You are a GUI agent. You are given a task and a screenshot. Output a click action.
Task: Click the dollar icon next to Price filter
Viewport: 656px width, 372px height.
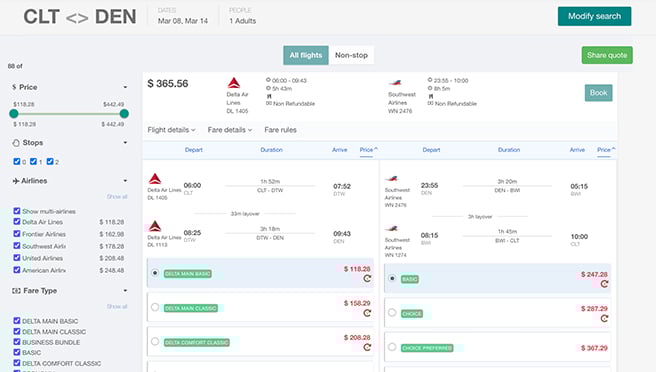[x=14, y=87]
